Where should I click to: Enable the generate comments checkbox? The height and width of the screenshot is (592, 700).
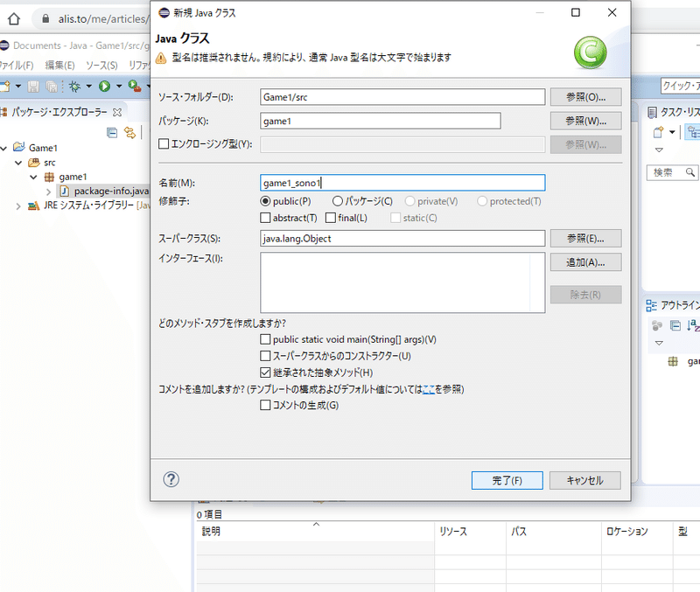265,405
